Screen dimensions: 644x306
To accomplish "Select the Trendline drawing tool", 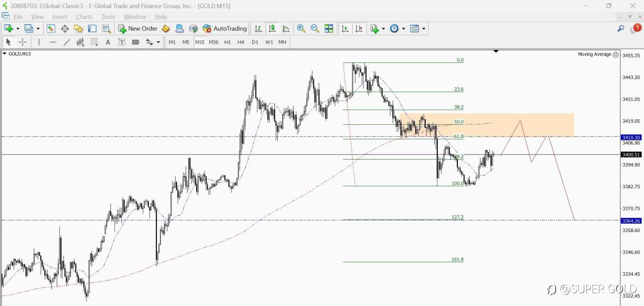I will tap(66, 42).
